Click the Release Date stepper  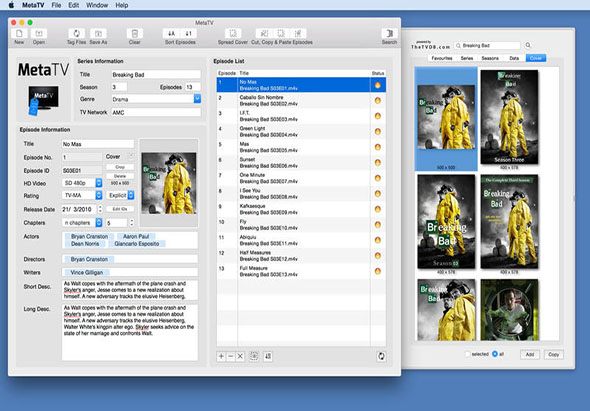[100, 209]
